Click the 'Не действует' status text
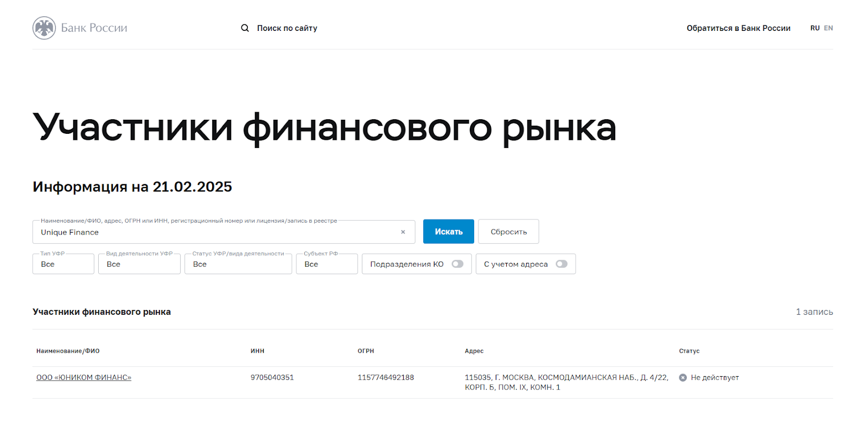The width and height of the screenshot is (868, 433). click(x=715, y=378)
